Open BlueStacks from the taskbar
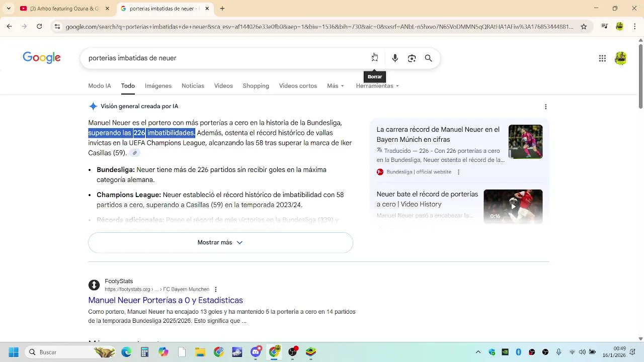 311,352
